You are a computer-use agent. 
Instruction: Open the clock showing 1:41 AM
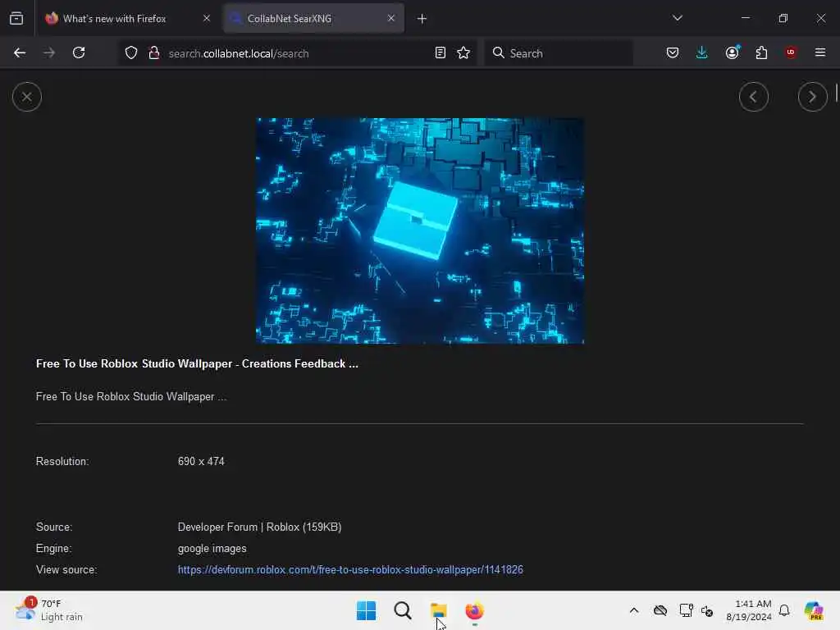coord(748,610)
